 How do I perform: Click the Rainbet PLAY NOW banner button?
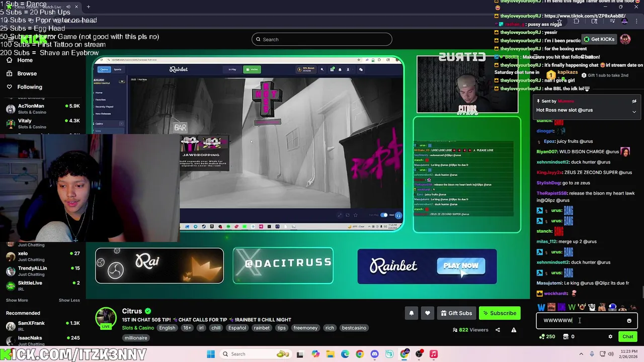[461, 265]
